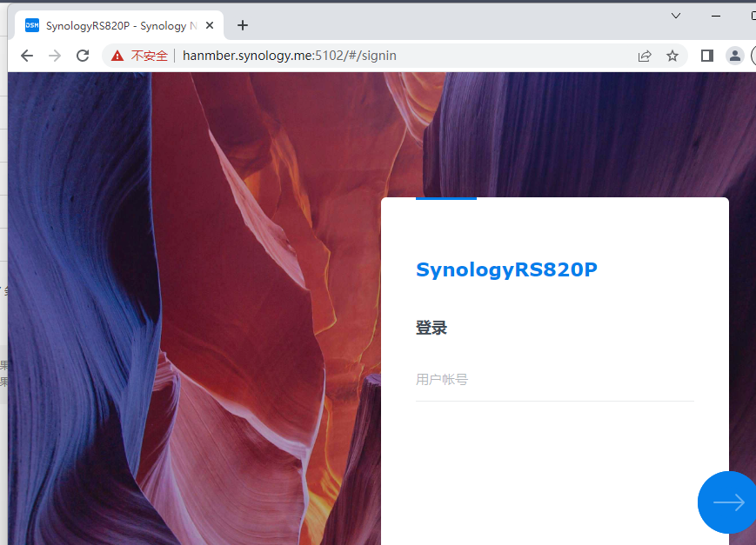The height and width of the screenshot is (545, 756).
Task: Expand the tab search chevron
Action: (676, 16)
